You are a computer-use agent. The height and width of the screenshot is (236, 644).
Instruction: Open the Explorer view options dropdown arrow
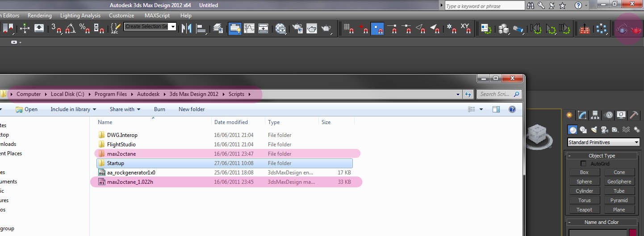pyautogui.click(x=481, y=109)
